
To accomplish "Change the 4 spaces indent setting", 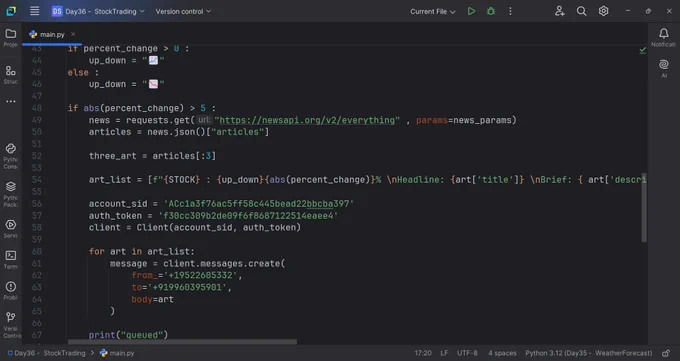I will coord(502,353).
